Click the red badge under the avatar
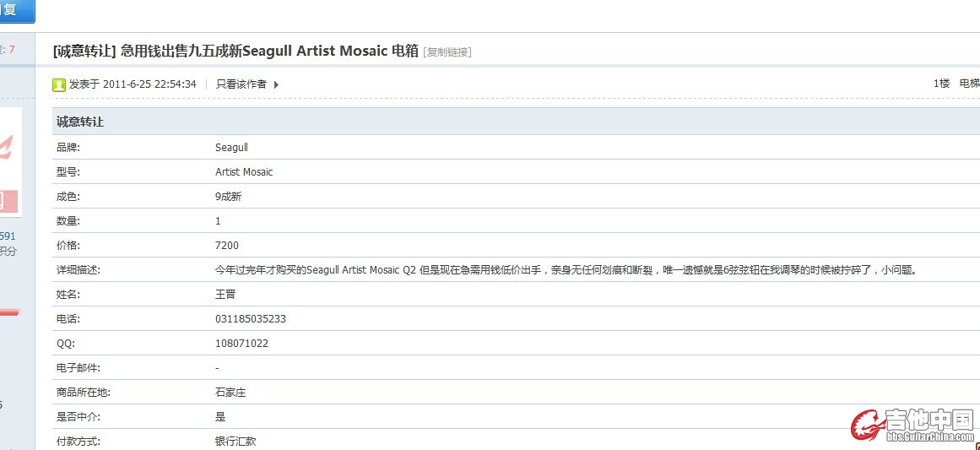The height and width of the screenshot is (450, 980). (x=8, y=201)
